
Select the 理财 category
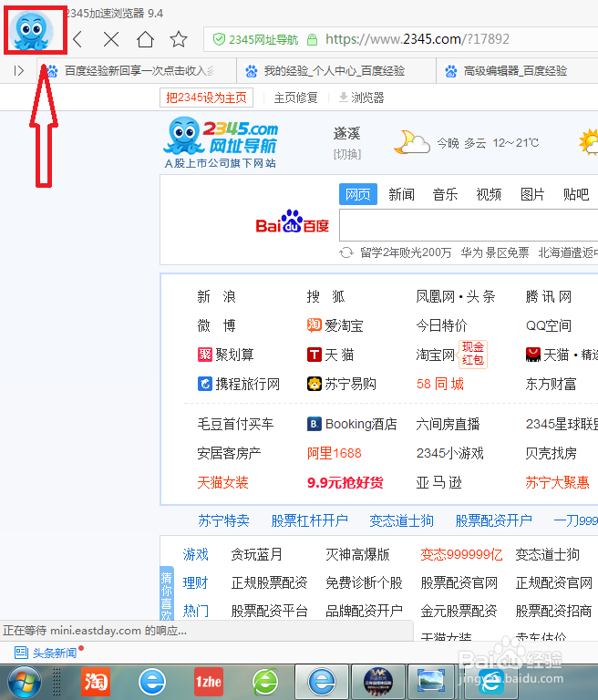[196, 582]
